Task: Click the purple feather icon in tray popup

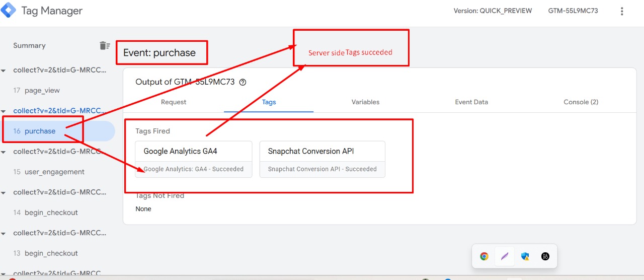Action: pyautogui.click(x=505, y=256)
